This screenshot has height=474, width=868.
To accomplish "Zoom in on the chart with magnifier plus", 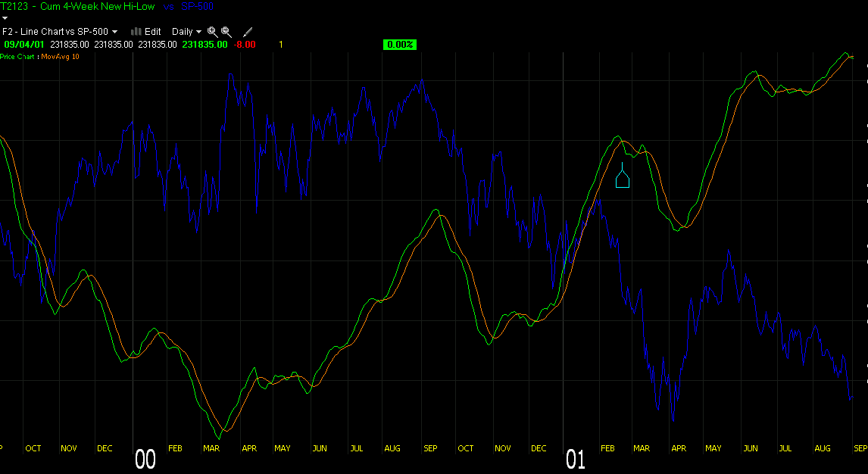I will (212, 32).
